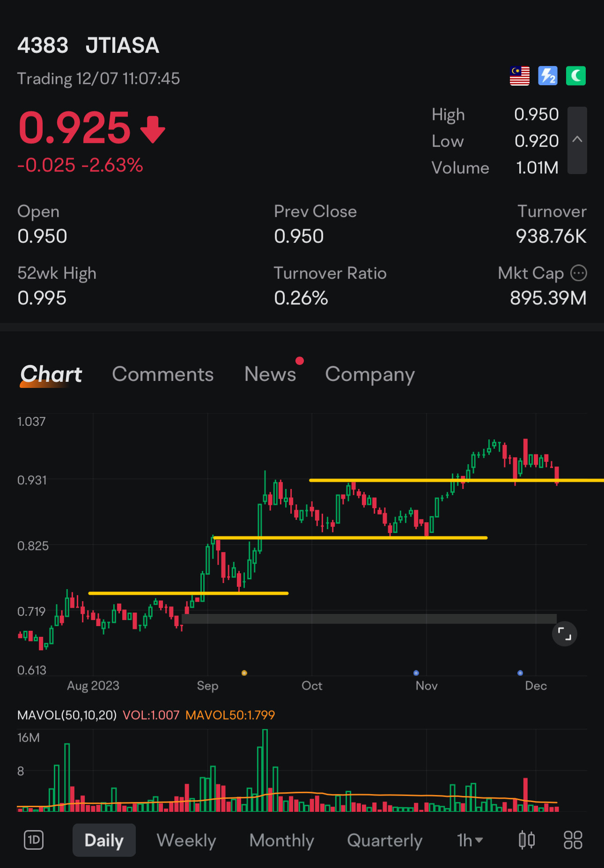Select the Weekly timeframe
The height and width of the screenshot is (868, 604).
click(x=186, y=841)
